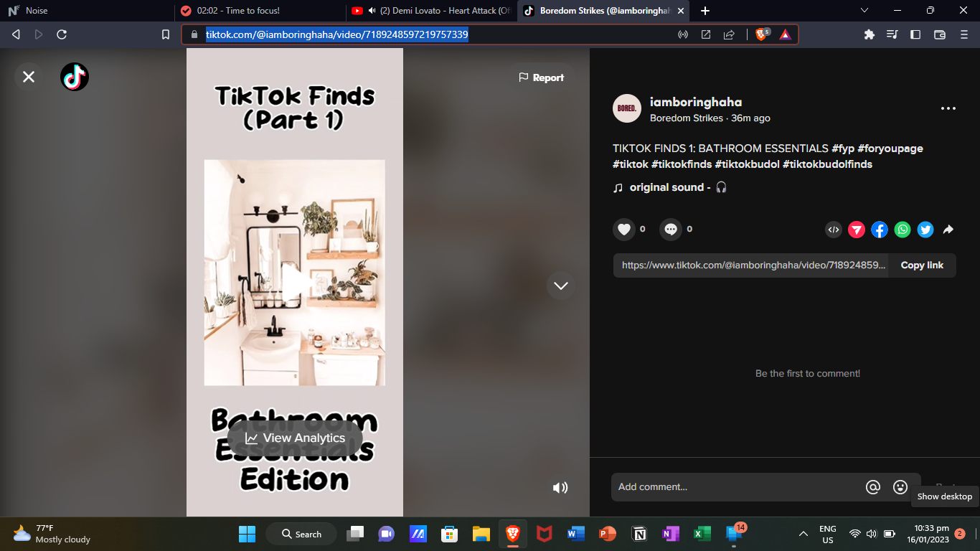
Task: Click the TikTok logo icon
Action: [75, 77]
